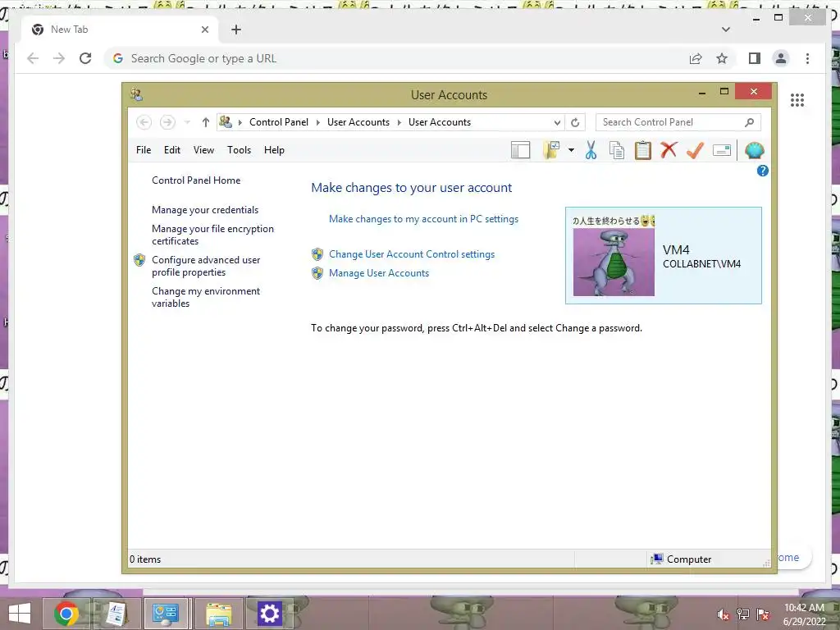The width and height of the screenshot is (840, 630).
Task: Click the layout pane toolbar icon
Action: [x=520, y=151]
